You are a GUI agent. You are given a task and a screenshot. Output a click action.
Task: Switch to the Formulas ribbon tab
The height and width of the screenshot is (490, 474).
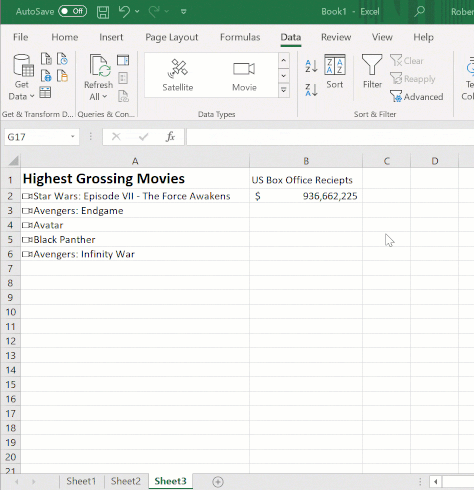240,37
